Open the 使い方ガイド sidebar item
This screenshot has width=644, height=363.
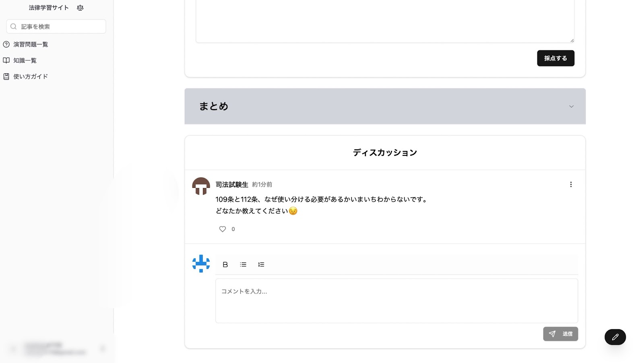point(31,76)
